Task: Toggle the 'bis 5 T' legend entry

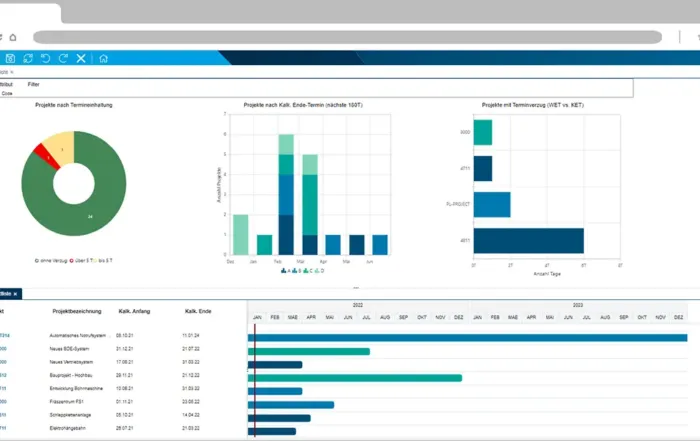Action: tap(103, 261)
